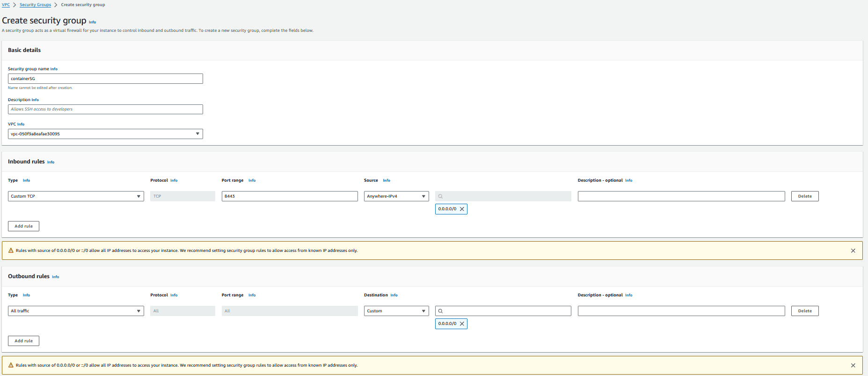The image size is (868, 376).
Task: Expand the VPC selection dropdown
Action: 105,134
